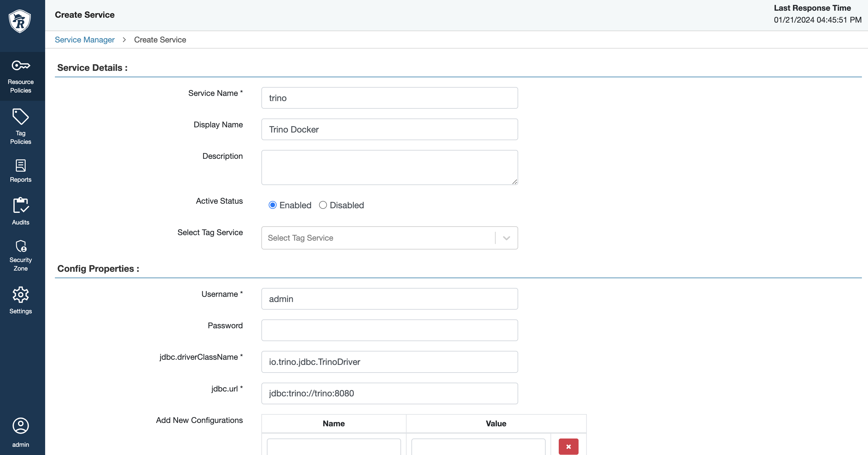
Task: Click the jdbc.url input field
Action: click(389, 393)
